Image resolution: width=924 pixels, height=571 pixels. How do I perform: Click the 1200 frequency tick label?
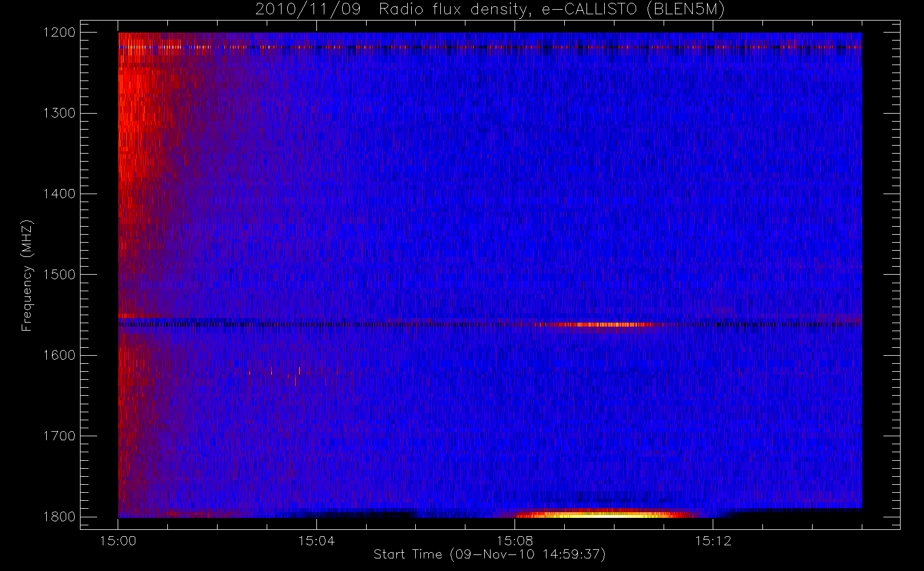pos(59,33)
